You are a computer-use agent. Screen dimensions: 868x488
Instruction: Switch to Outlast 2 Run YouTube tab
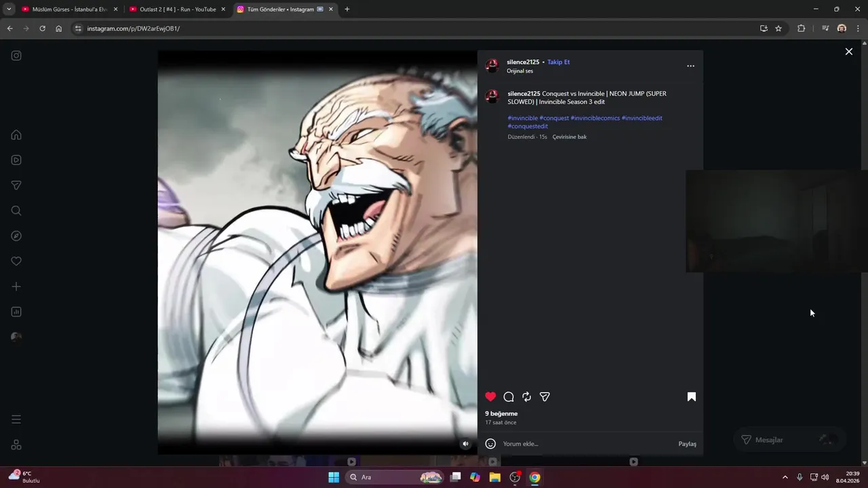tap(178, 9)
